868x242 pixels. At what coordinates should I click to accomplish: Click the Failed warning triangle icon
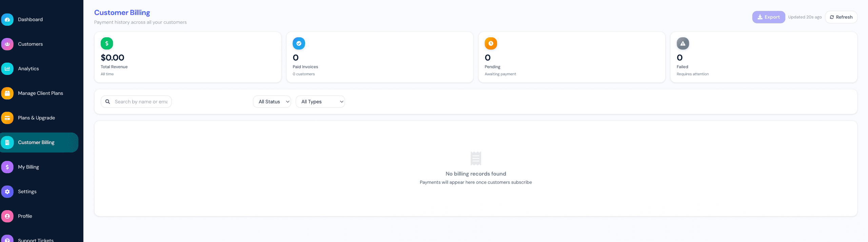tap(683, 43)
